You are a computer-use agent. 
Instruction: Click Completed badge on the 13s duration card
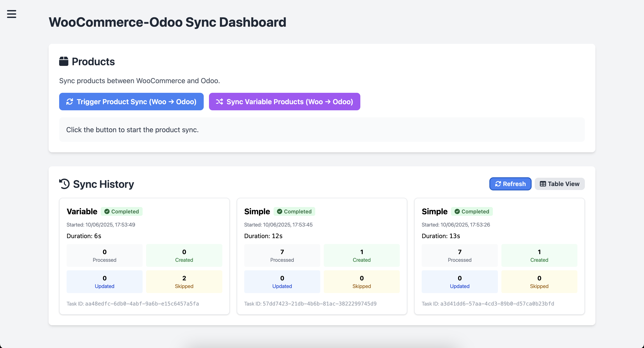pos(472,211)
